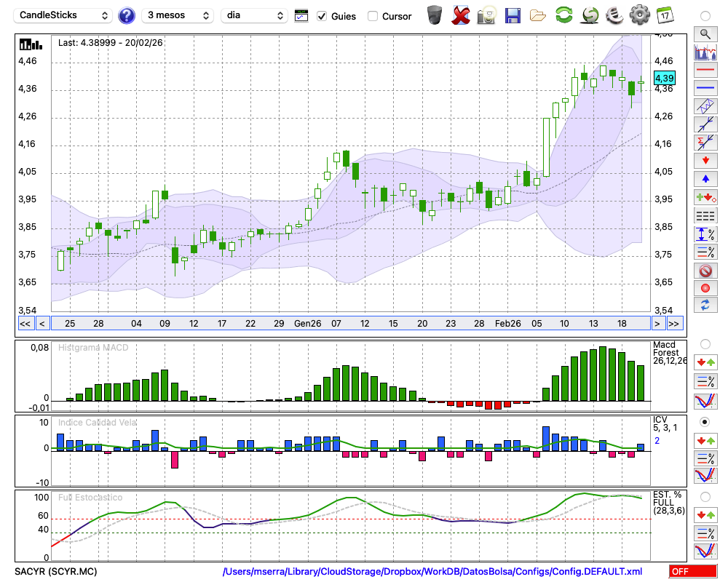The height and width of the screenshot is (582, 728).
Task: Click the Config.DEFAULT.xml file path link
Action: [x=432, y=572]
